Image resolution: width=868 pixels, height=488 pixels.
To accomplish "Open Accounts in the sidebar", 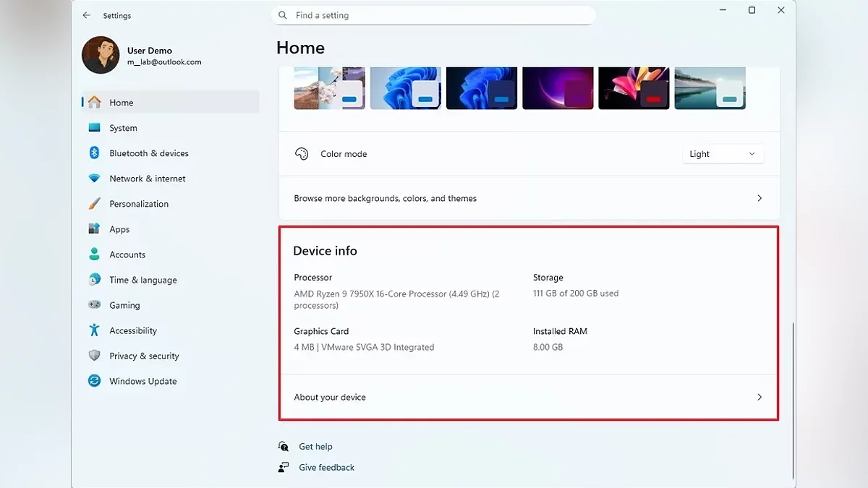I will (170, 254).
